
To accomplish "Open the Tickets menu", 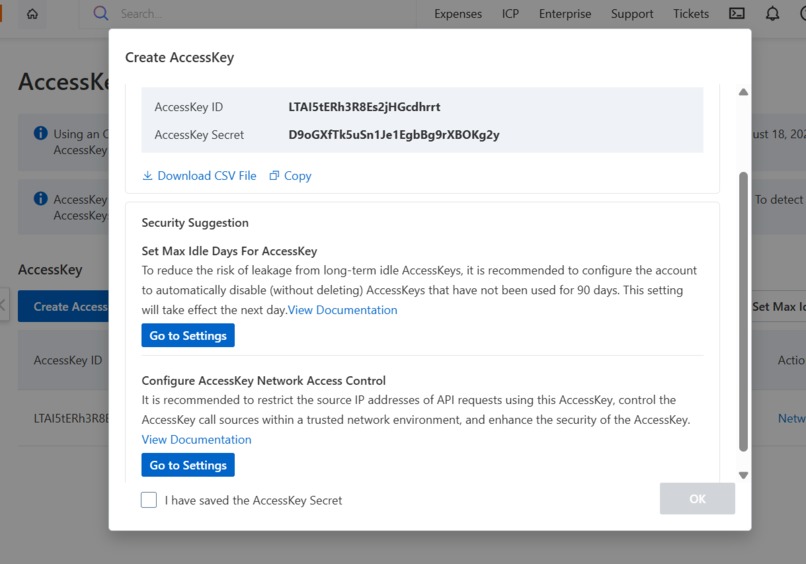I will tap(691, 14).
